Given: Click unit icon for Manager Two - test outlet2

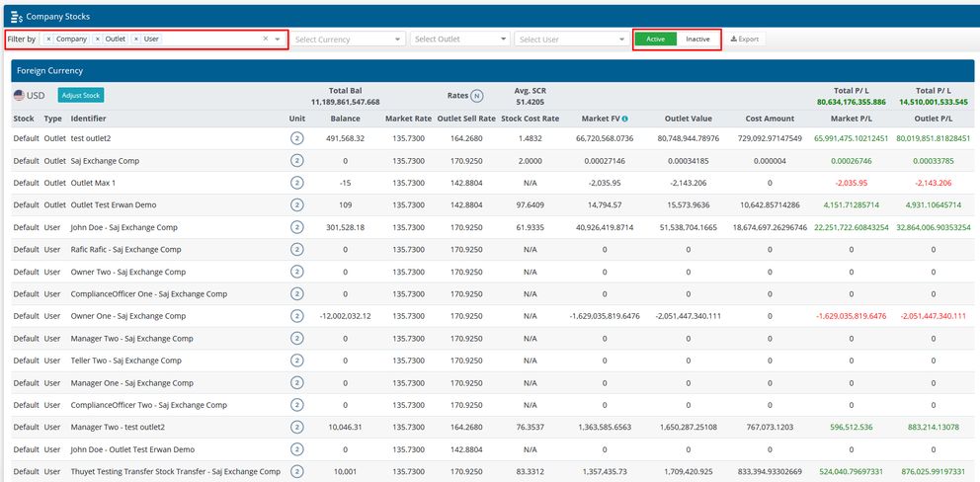Looking at the screenshot, I should click(x=297, y=427).
